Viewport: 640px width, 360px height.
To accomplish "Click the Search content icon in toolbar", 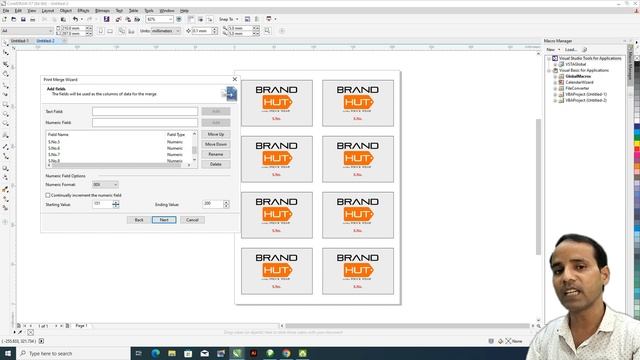I will [x=107, y=19].
